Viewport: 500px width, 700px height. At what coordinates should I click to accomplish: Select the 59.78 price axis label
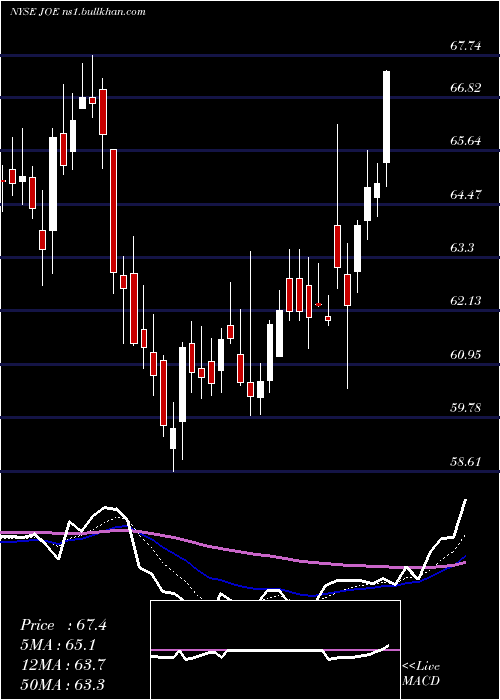(466, 408)
